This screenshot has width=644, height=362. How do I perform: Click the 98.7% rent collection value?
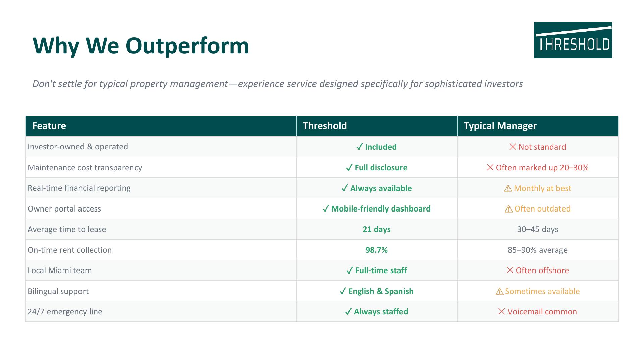click(377, 250)
